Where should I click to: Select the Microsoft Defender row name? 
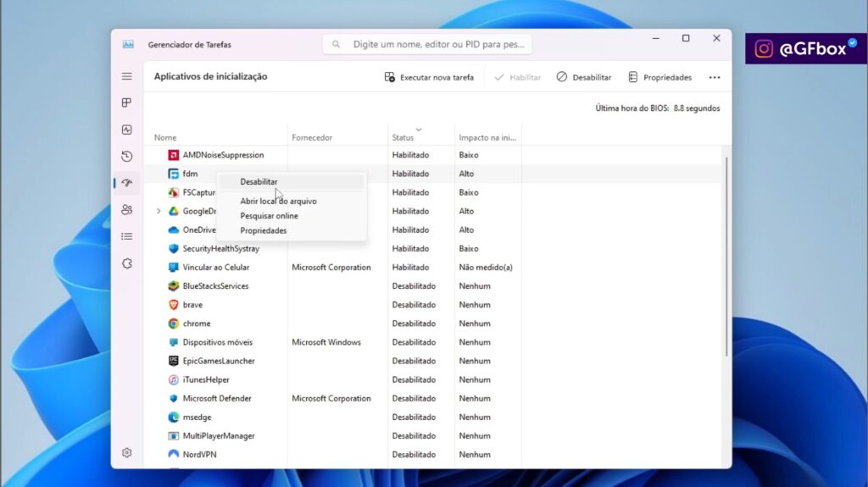point(217,398)
